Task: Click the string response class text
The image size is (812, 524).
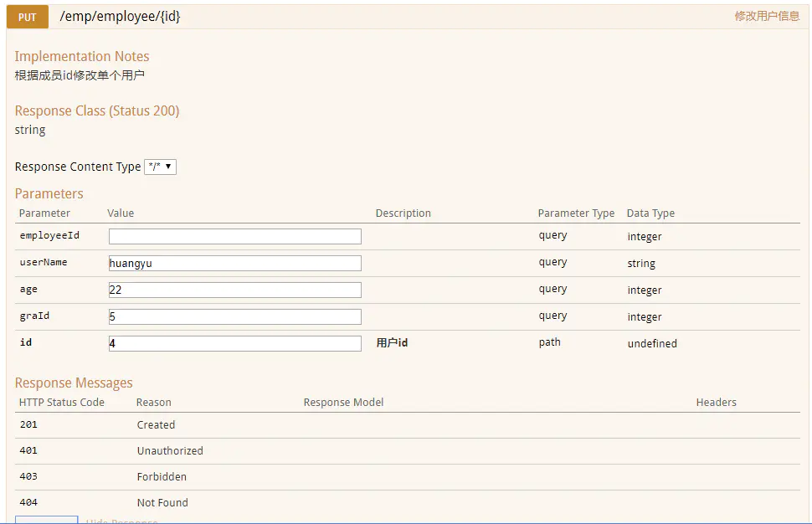Action: click(x=30, y=130)
